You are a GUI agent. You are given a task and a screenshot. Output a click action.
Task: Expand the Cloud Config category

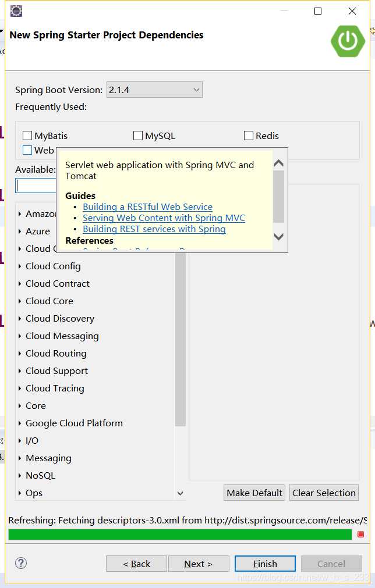pyautogui.click(x=20, y=266)
